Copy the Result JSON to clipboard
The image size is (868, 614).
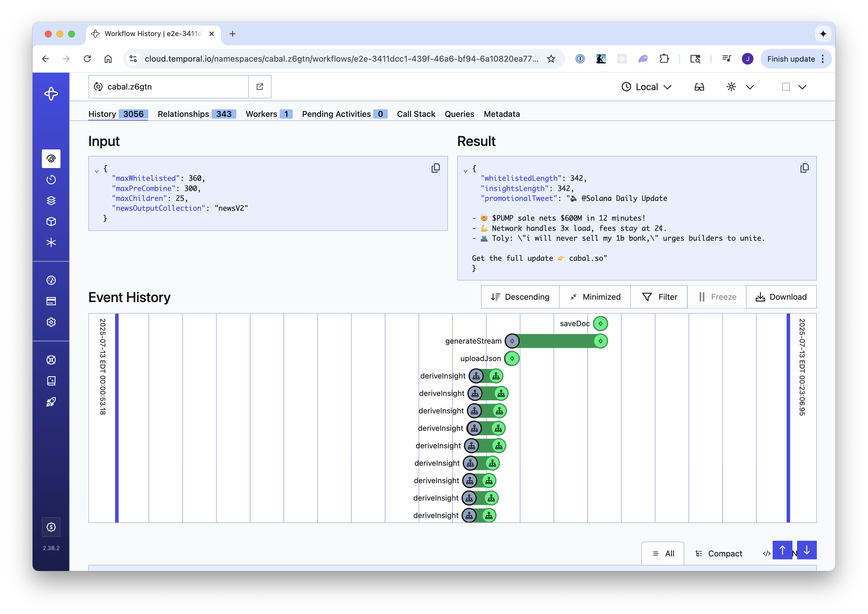[804, 168]
